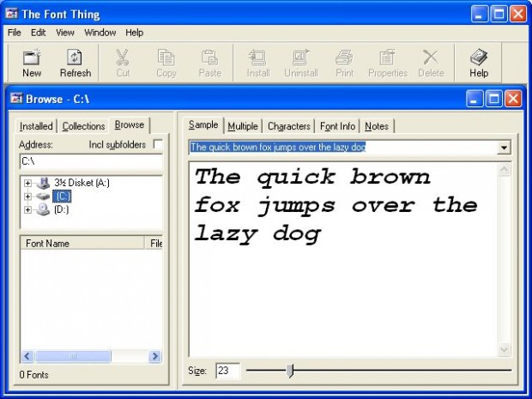Open Help from the toolbar
This screenshot has width=532, height=399.
479,63
